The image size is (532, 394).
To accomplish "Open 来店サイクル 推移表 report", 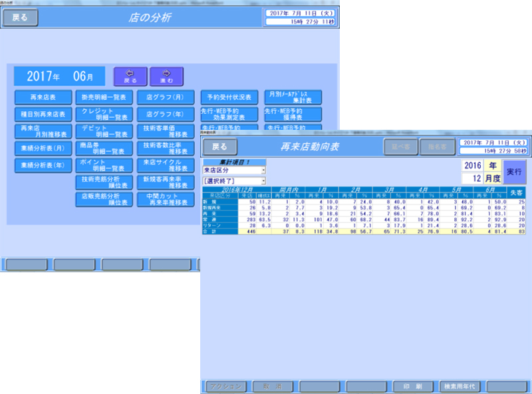I will point(166,165).
